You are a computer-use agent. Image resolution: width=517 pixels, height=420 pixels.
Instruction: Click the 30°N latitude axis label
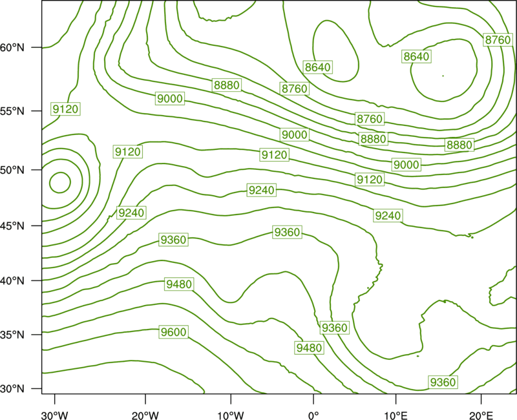coord(12,389)
